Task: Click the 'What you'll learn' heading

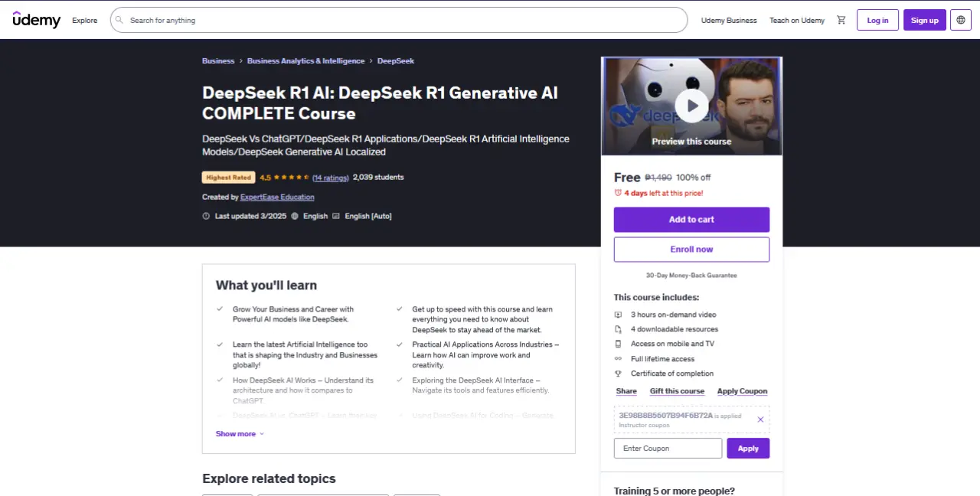Action: click(266, 286)
